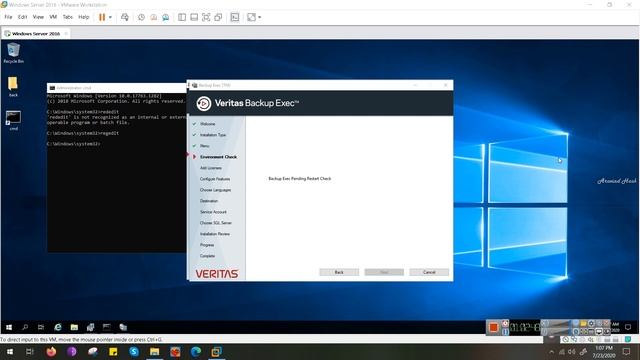
Task: Select the Windows Server 2016 VM tab
Action: click(36, 33)
